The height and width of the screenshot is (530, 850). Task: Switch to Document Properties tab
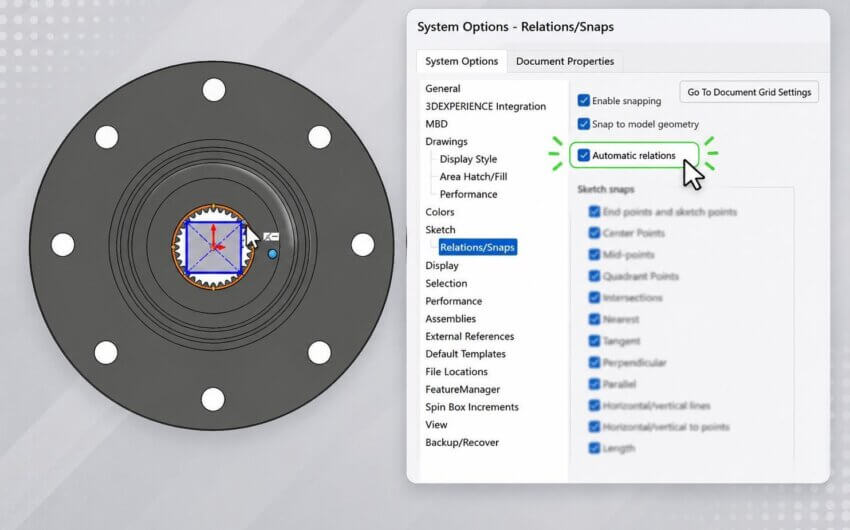565,61
